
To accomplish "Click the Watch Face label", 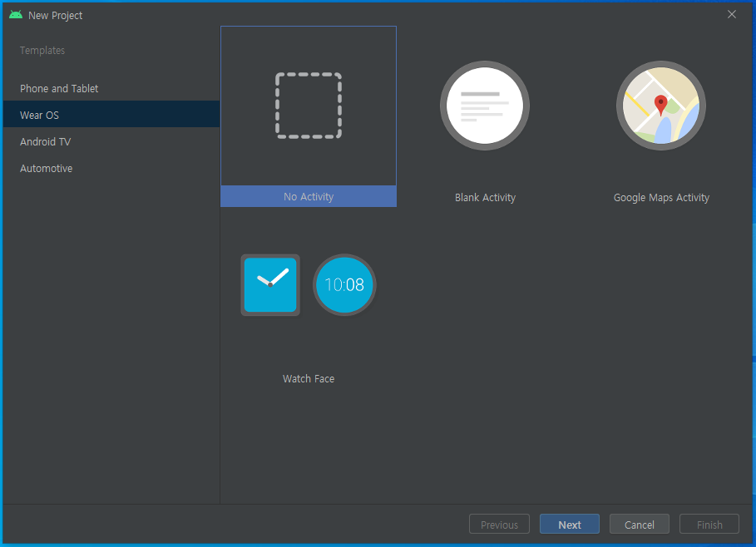I will click(x=309, y=379).
